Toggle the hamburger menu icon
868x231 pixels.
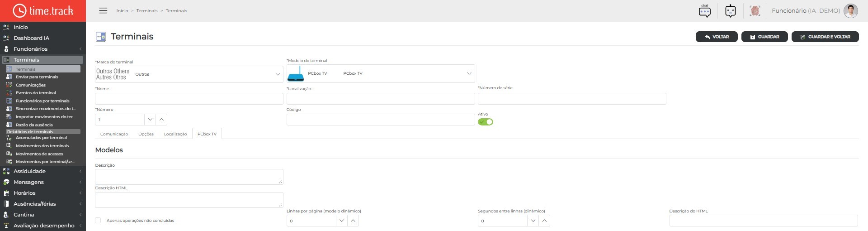point(103,10)
